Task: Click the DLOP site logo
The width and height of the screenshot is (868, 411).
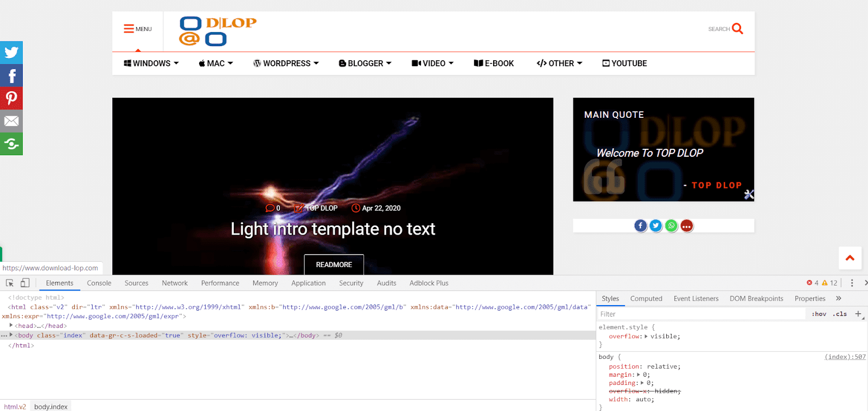Action: click(x=218, y=31)
